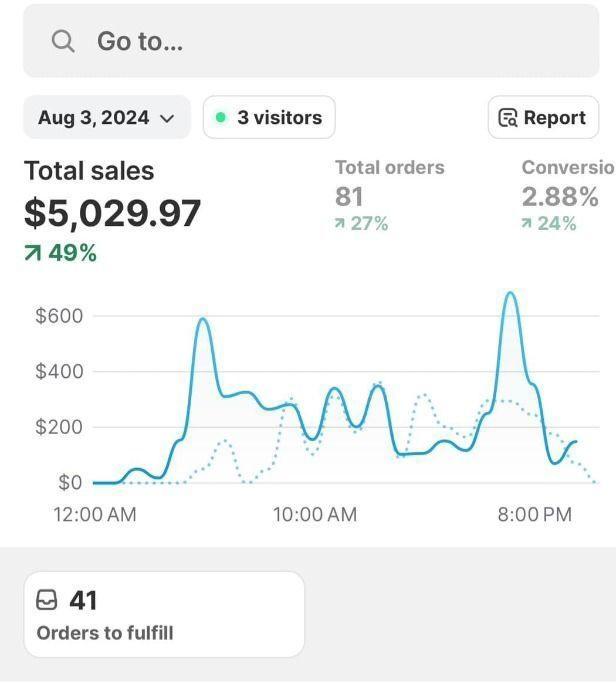Open the Aug 3, 2024 date dropdown
616x684 pixels.
point(106,117)
